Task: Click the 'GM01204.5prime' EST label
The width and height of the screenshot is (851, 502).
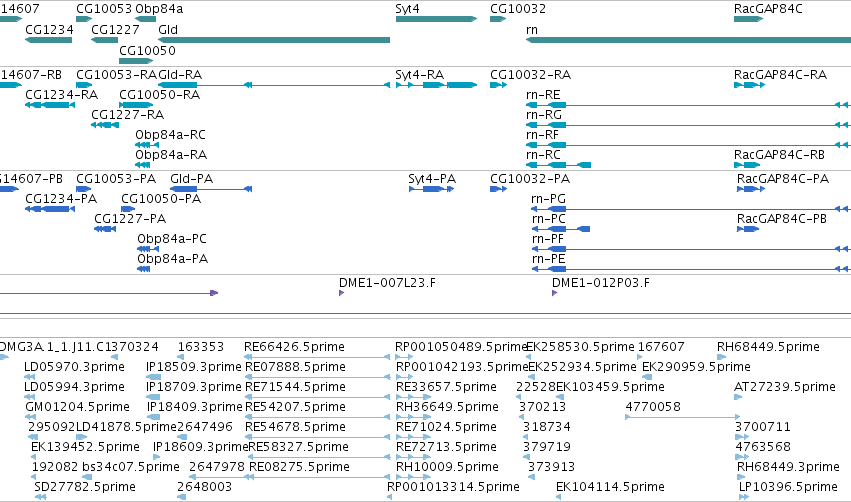Action: tap(78, 407)
